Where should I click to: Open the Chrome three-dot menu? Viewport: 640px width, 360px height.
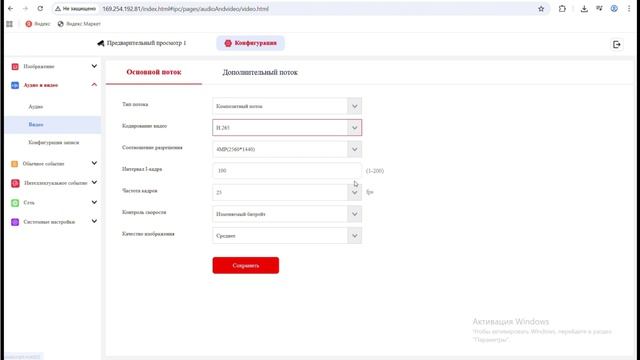[x=629, y=9]
